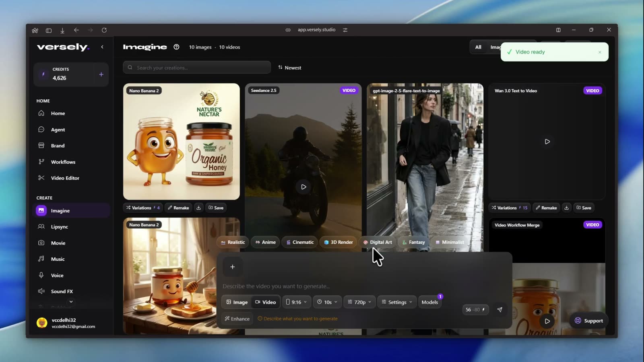Apply the Digital Art style chip

tap(378, 242)
